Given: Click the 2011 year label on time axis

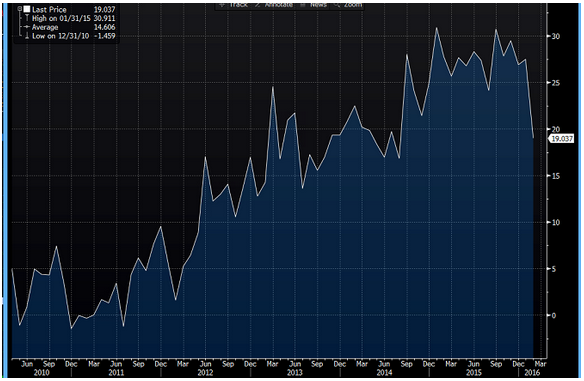Looking at the screenshot, I should 116,372.
